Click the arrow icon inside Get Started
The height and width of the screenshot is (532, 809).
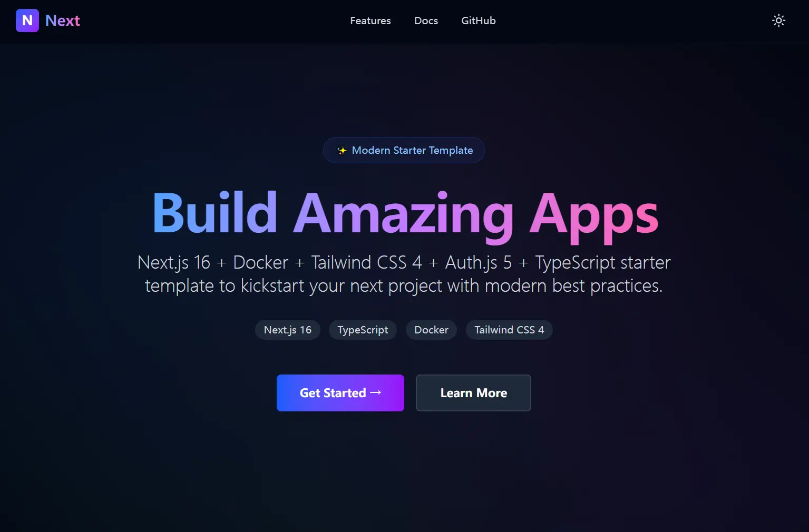[x=376, y=392]
